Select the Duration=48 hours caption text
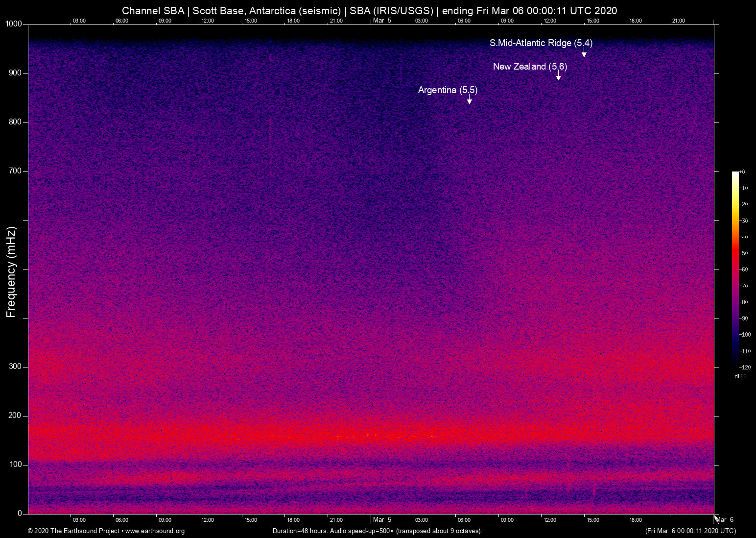 (x=377, y=531)
